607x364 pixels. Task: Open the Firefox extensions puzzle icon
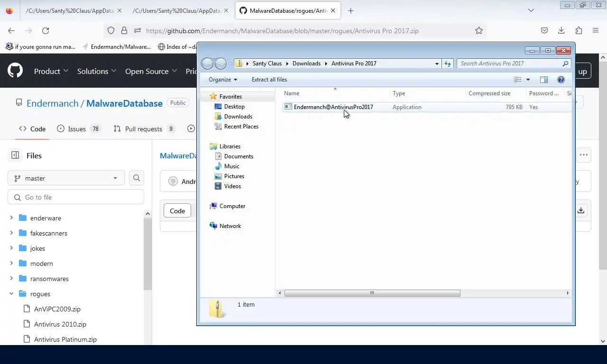click(579, 30)
